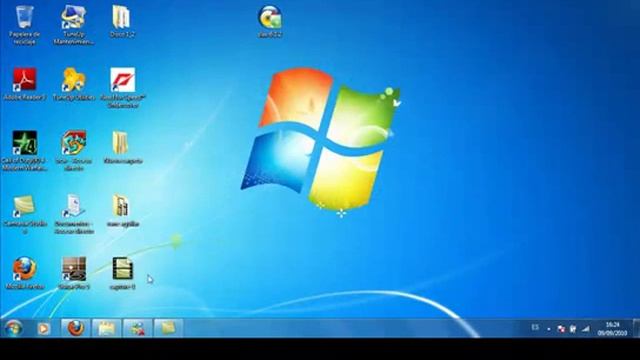640x360 pixels.
Task: Start the Need for Speed game shortcut
Action: click(122, 87)
